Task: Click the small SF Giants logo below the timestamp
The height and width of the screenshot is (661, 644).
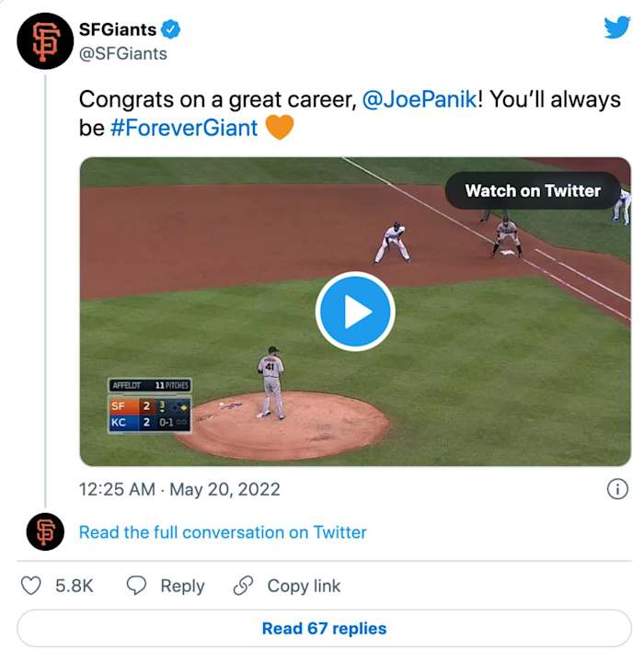Action: click(45, 531)
